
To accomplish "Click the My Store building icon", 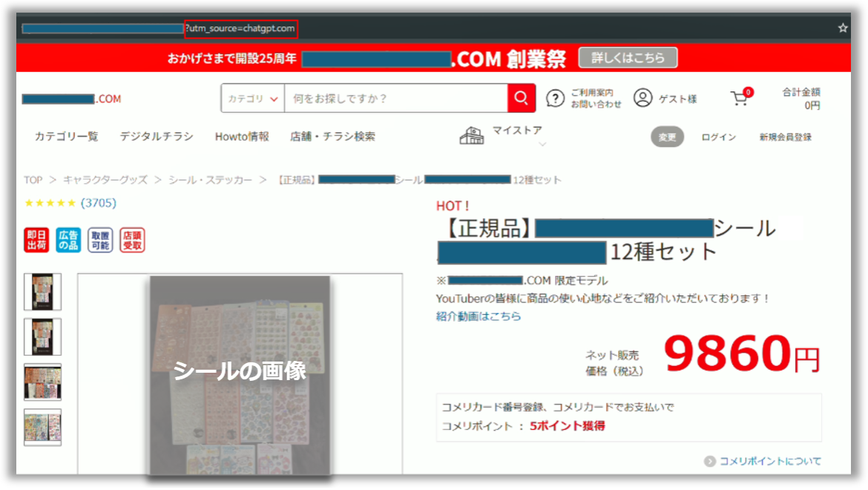I will (x=472, y=136).
